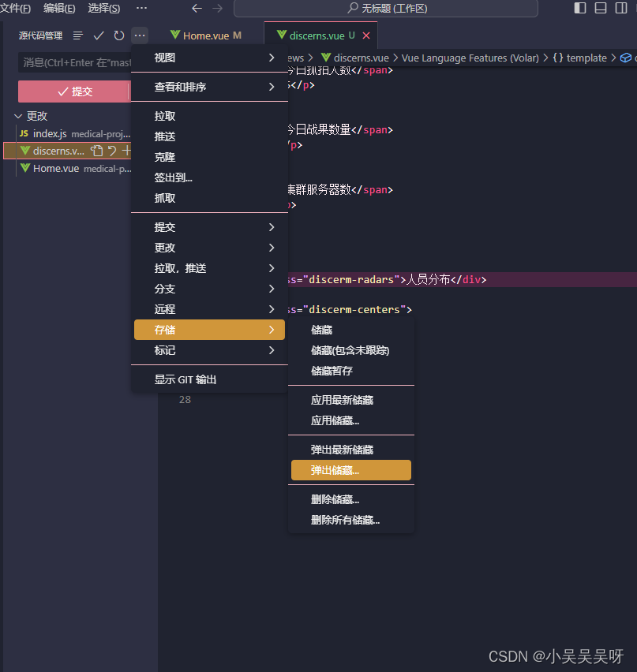Viewport: 637px width, 672px height.
Task: Commit using the checkmark icon in source control
Action: tap(98, 35)
